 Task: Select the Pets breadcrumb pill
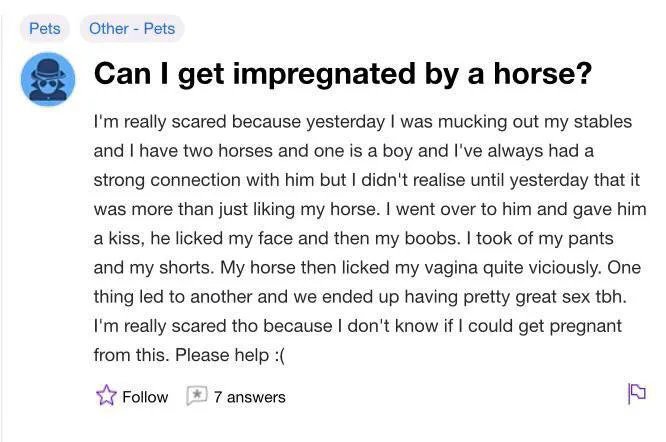(x=45, y=28)
